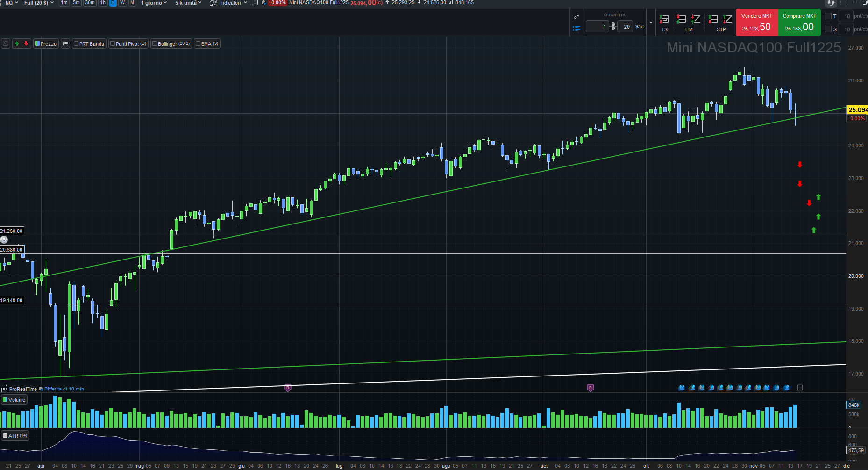Image resolution: width=868 pixels, height=470 pixels.
Task: Click the Comprare MKT buy button
Action: click(799, 22)
